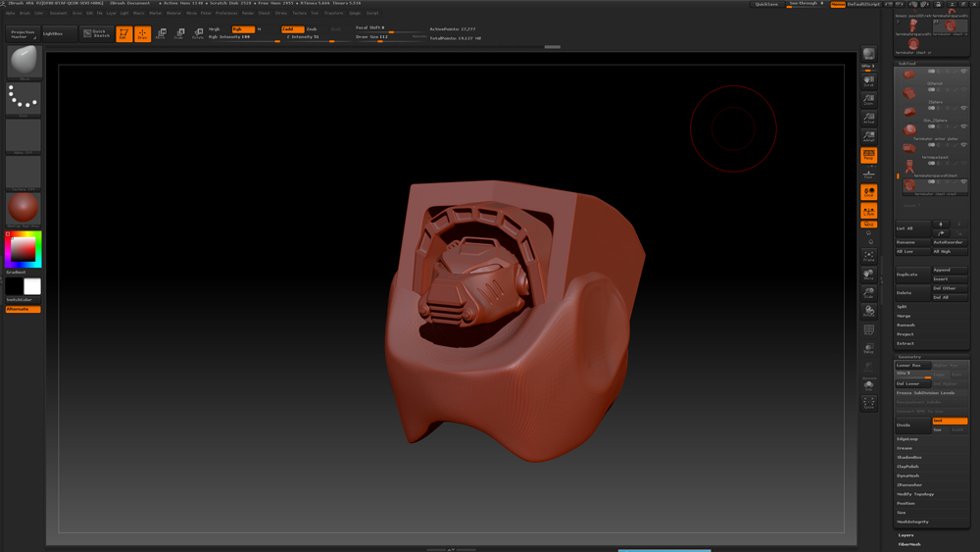Select the Draw mode button
Image resolution: width=980 pixels, height=552 pixels.
point(142,34)
